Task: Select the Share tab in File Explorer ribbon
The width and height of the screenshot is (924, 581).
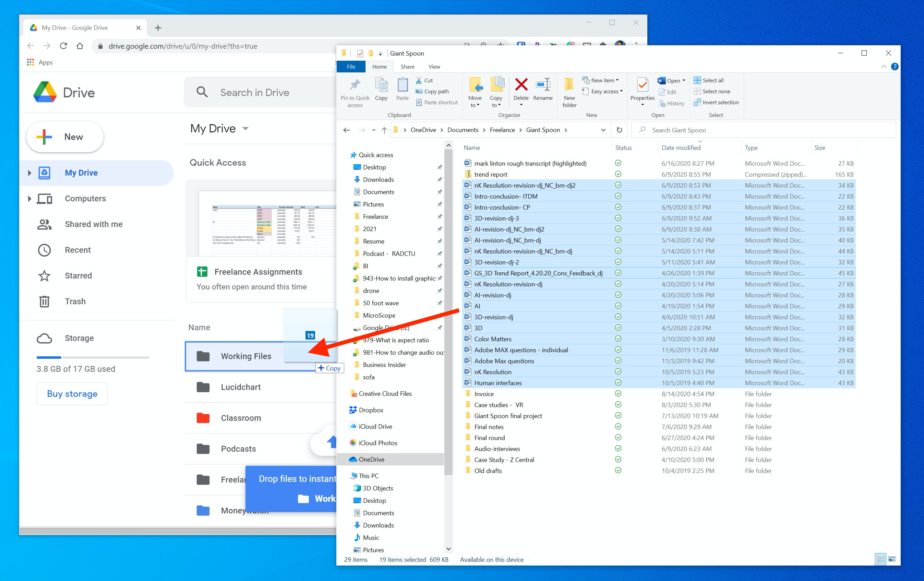Action: (x=407, y=66)
